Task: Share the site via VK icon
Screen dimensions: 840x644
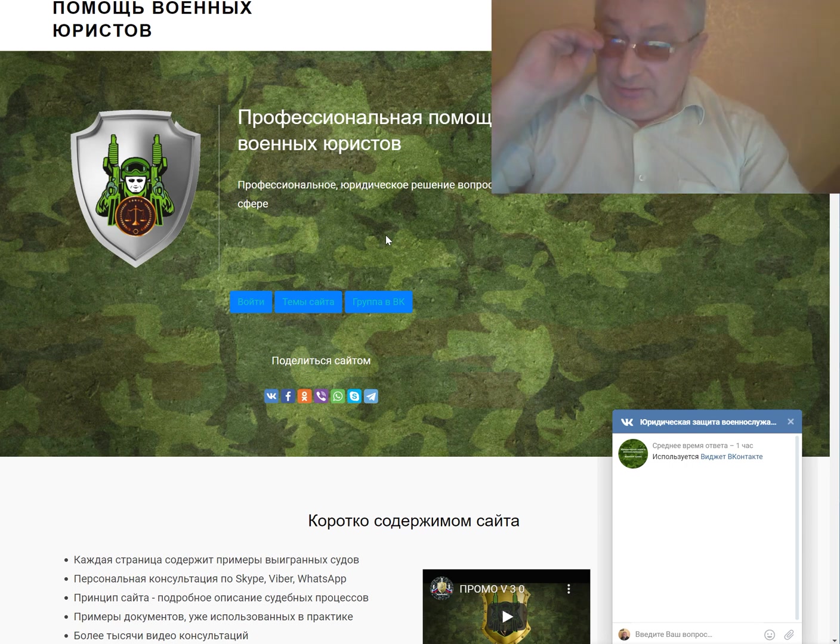Action: pyautogui.click(x=271, y=397)
